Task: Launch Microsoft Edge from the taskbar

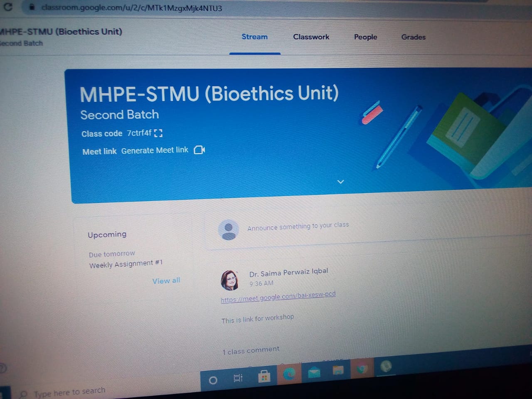Action: 289,374
